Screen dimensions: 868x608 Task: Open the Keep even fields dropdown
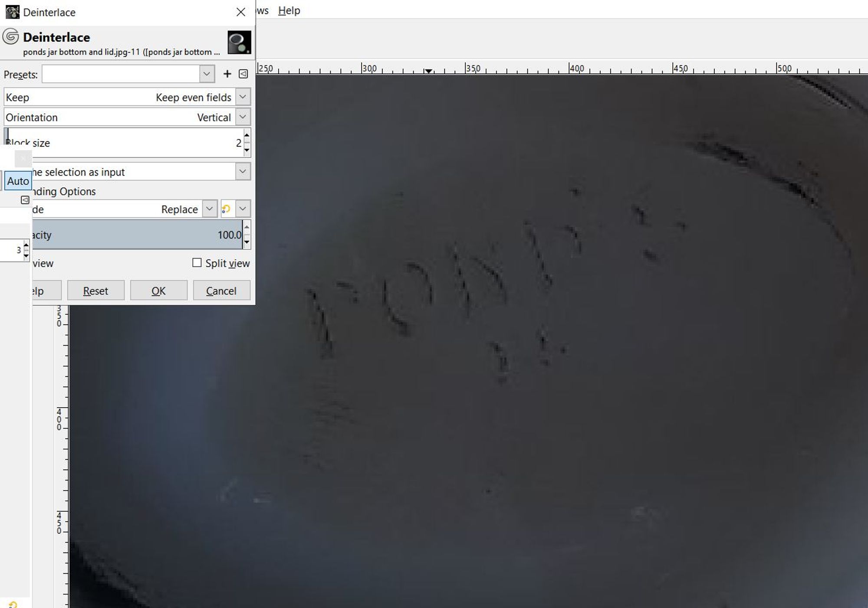point(243,97)
